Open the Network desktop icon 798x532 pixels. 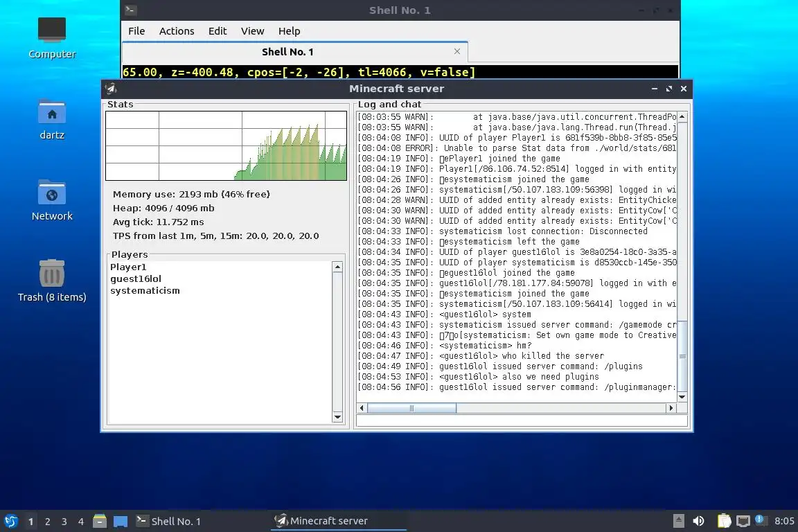click(52, 200)
